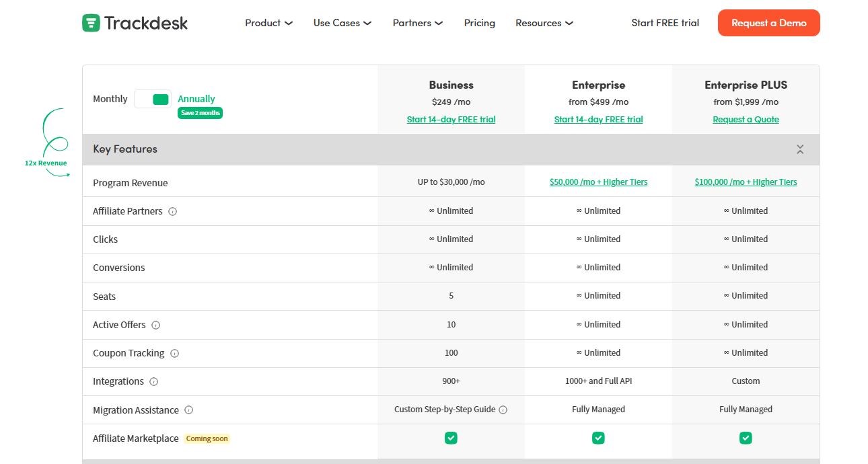
Task: Expand the Use Cases dropdown
Action: tap(342, 23)
